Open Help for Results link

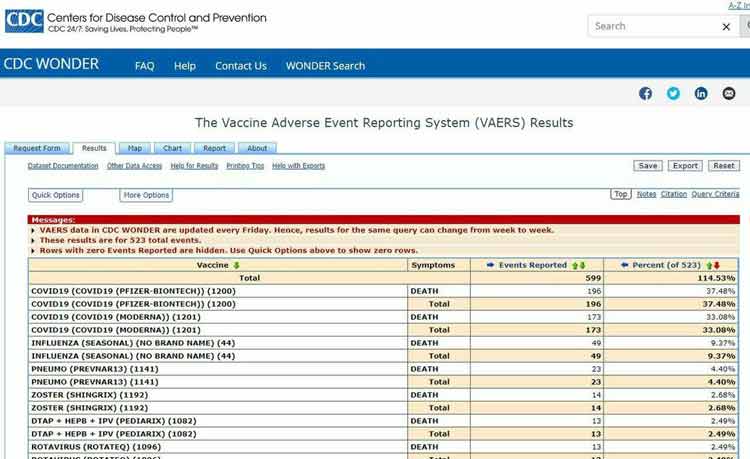click(194, 166)
